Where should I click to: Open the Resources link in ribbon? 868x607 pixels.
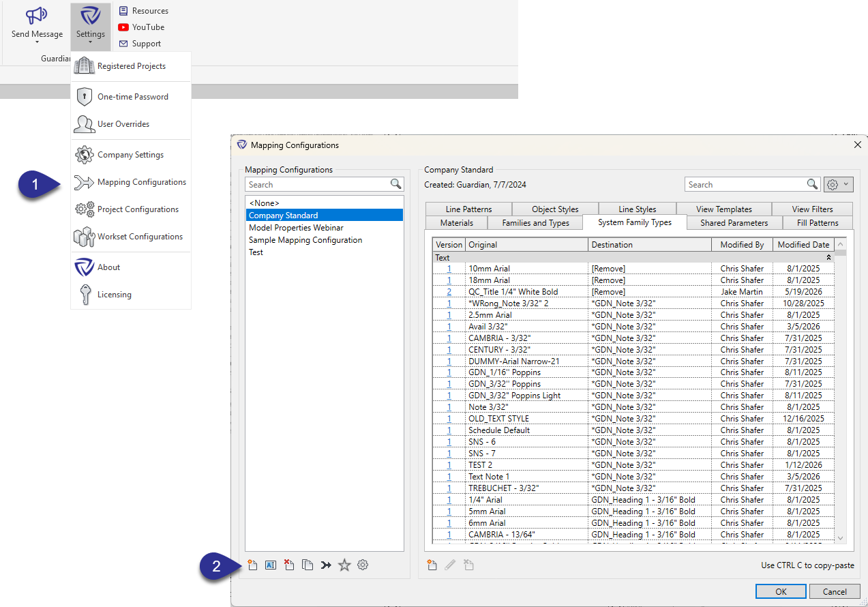pyautogui.click(x=143, y=11)
